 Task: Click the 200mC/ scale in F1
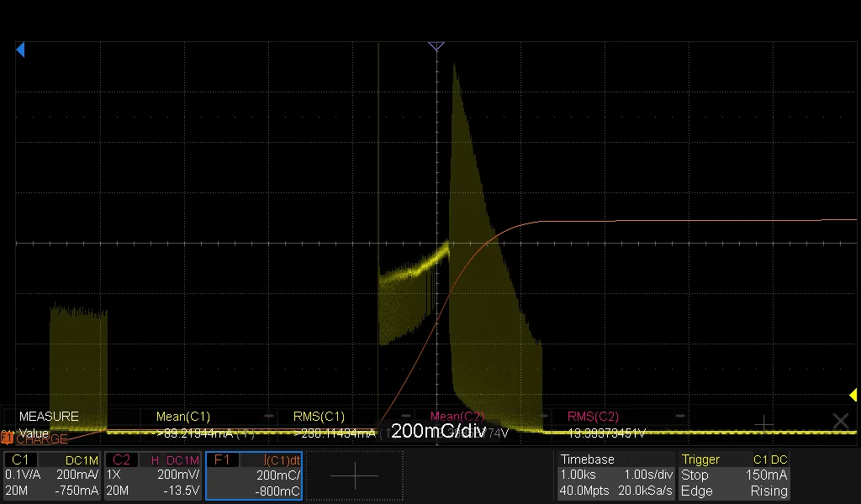[278, 475]
